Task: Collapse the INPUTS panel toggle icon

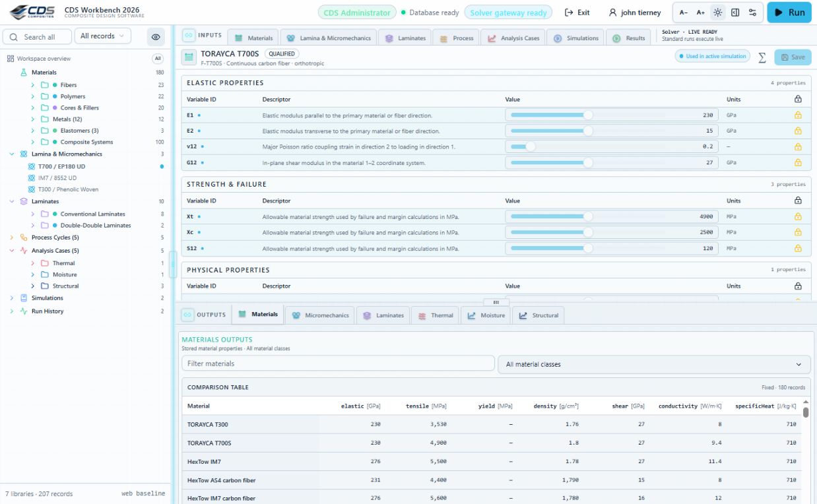Action: tap(189, 36)
